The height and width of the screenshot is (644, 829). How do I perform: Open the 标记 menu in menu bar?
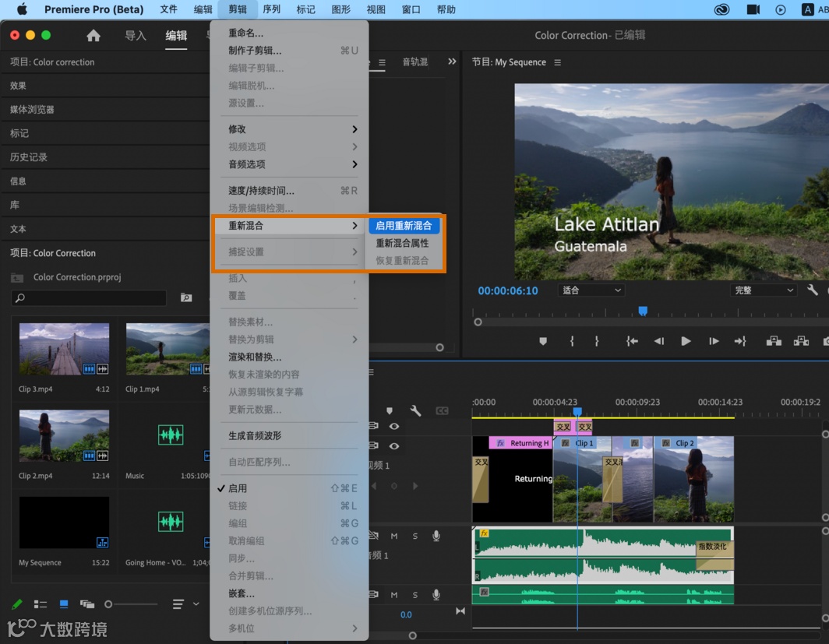(305, 9)
